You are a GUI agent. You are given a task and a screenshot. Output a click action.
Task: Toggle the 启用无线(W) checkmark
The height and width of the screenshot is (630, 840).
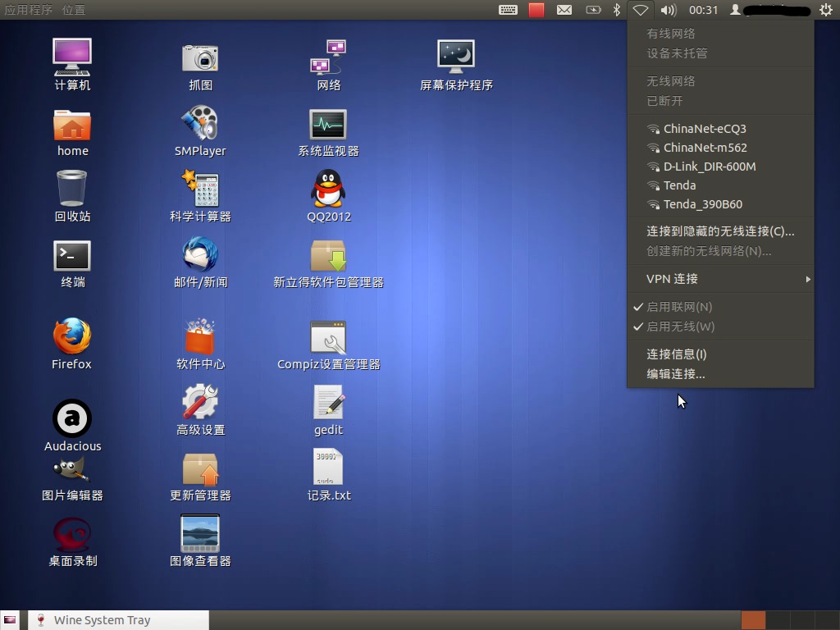coord(720,326)
